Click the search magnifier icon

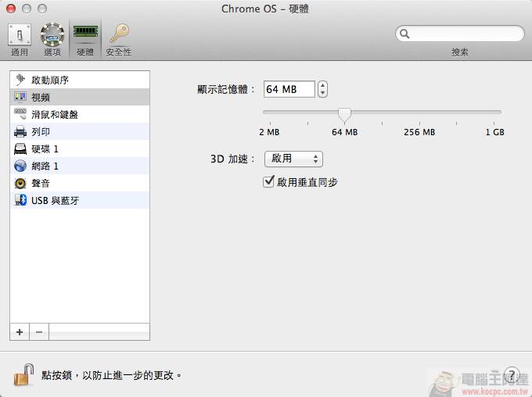[404, 34]
